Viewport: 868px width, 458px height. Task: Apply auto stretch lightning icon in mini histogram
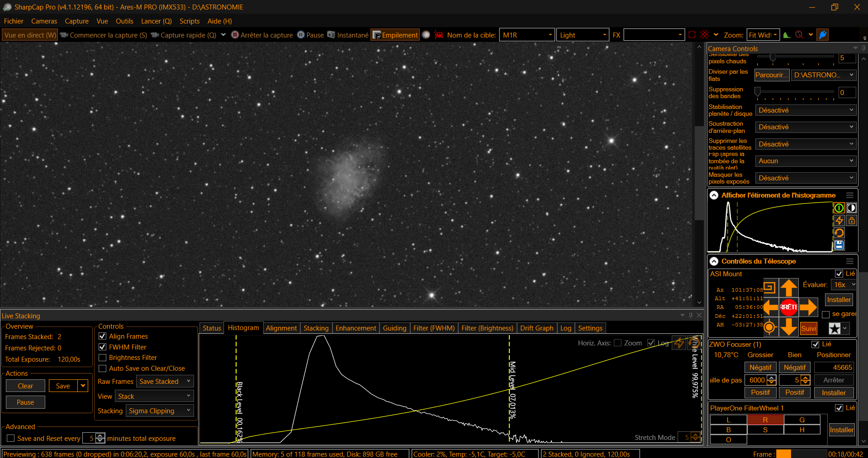coord(839,220)
